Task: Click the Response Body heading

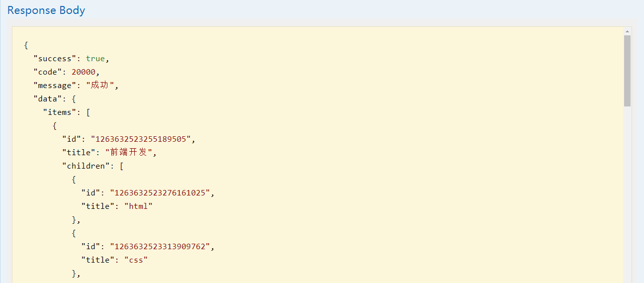Action: (x=46, y=10)
